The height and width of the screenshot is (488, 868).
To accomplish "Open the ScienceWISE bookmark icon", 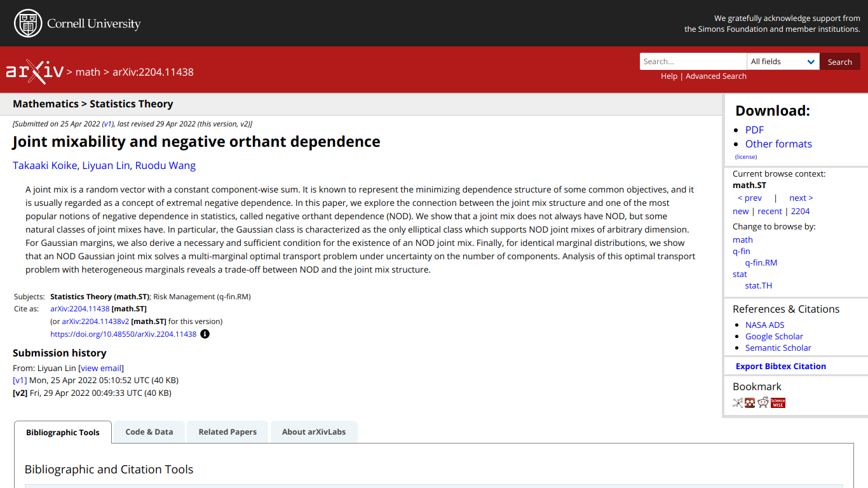I will pyautogui.click(x=778, y=402).
